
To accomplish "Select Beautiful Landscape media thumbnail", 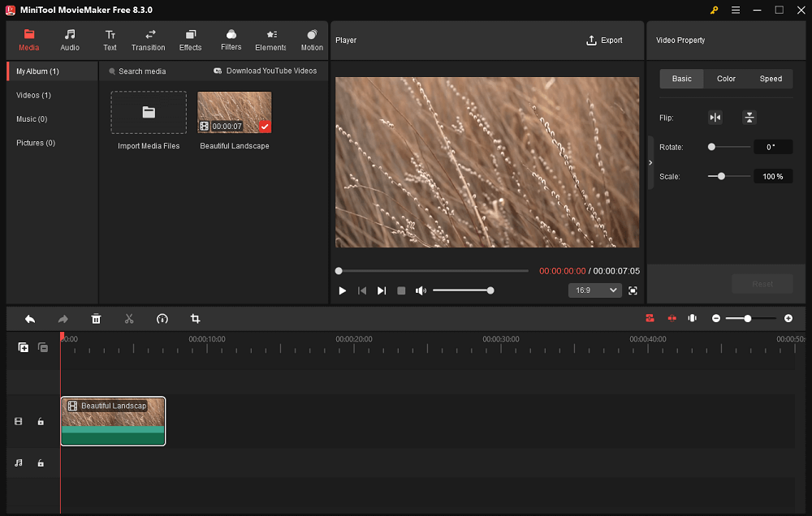I will click(x=234, y=112).
